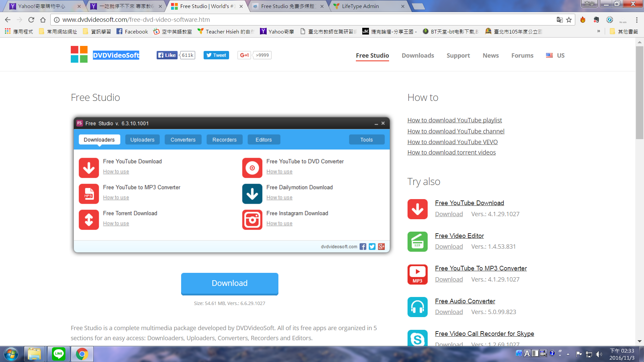Go back with the browser back arrow
Image resolution: width=644 pixels, height=362 pixels.
[x=8, y=20]
